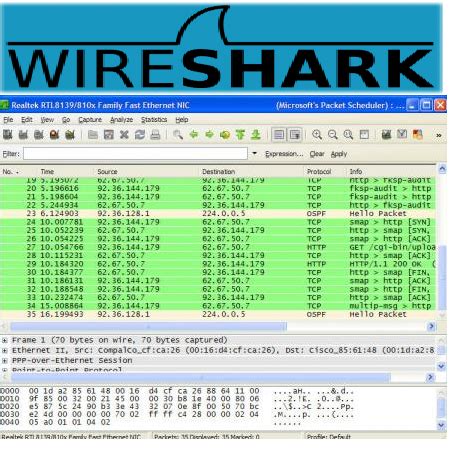Viewport: 451px width, 455px height.
Task: Apply the display filter
Action: 339,154
